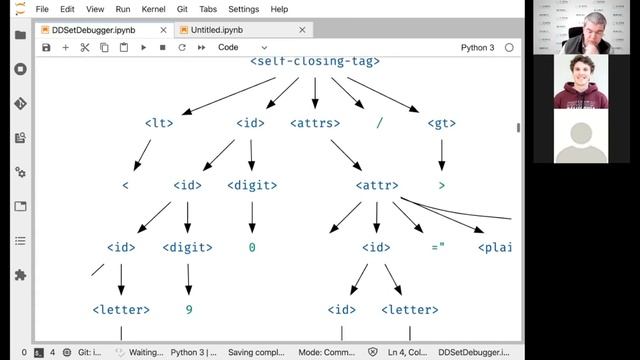Open the Tabs menu
Screen dimensions: 640x360
[208, 9]
